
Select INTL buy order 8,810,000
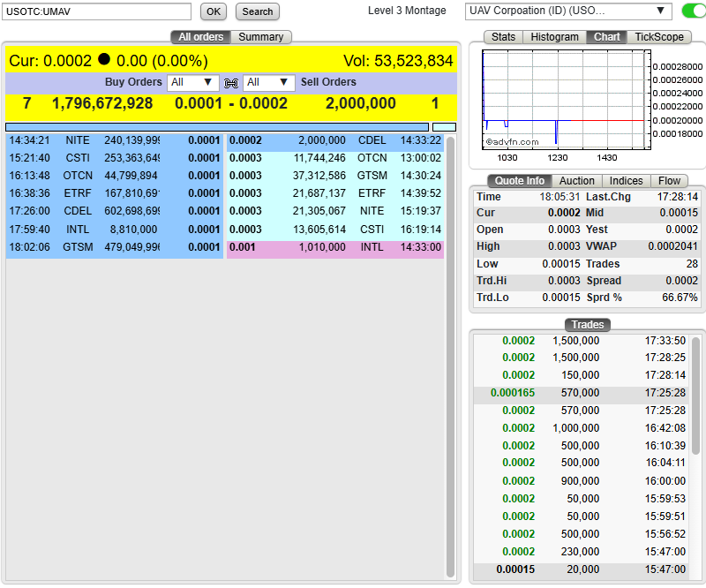point(115,230)
